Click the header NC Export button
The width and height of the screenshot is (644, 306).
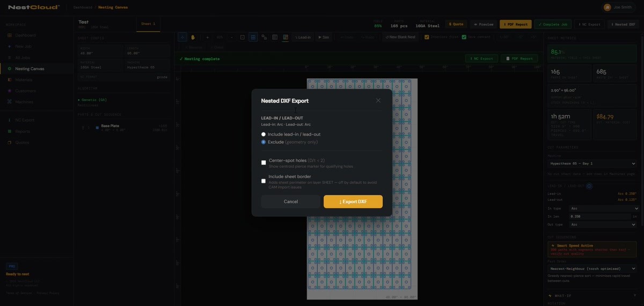[590, 24]
